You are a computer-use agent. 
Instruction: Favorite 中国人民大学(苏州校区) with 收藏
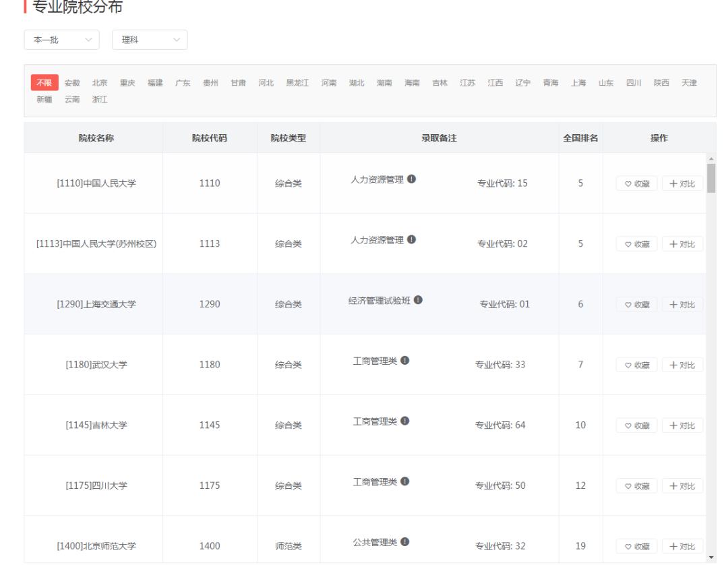636,244
